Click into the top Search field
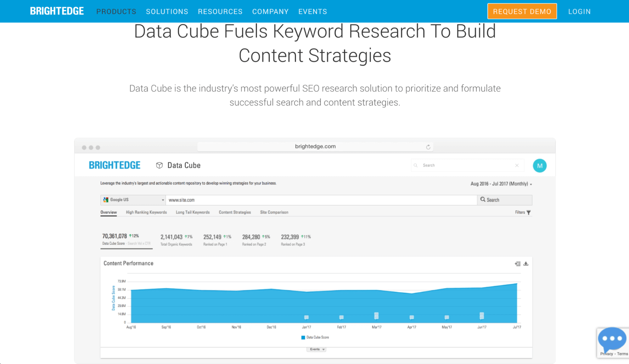The image size is (629, 364). tap(467, 165)
